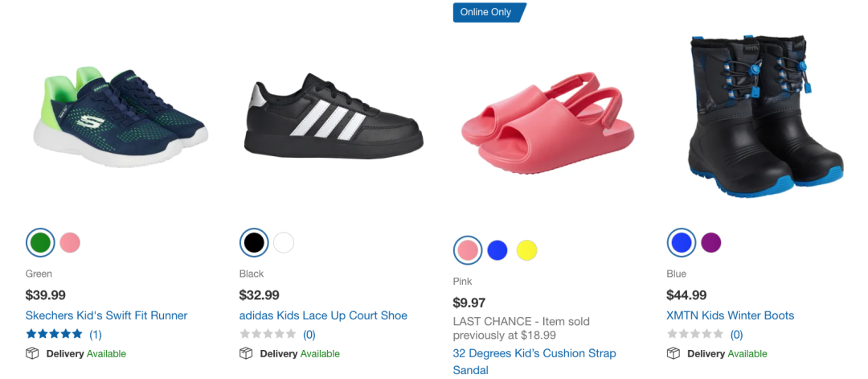Choose pink color for Skechers runner
Screen dimensions: 868x379
[x=70, y=242]
